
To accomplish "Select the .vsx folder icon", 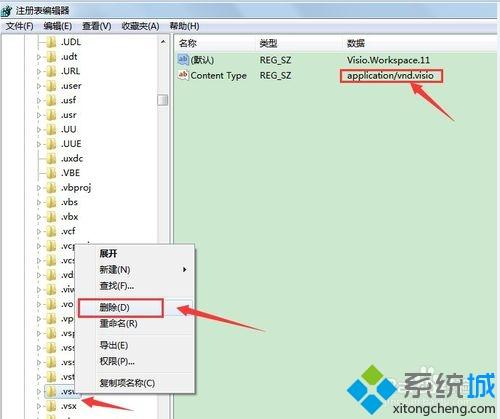I will [x=51, y=406].
